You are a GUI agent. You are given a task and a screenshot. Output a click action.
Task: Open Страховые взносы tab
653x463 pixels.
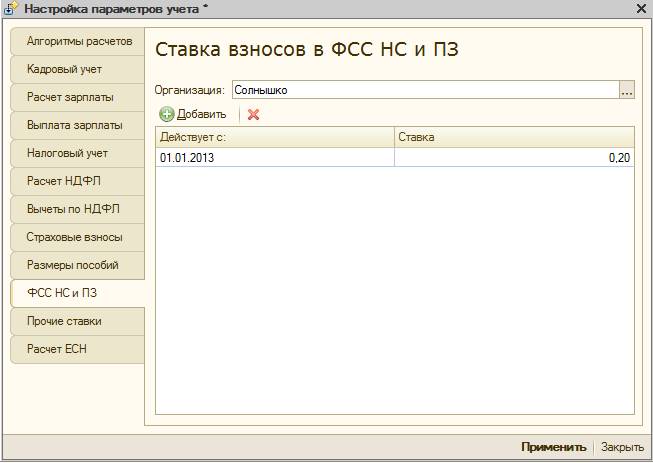tap(77, 237)
